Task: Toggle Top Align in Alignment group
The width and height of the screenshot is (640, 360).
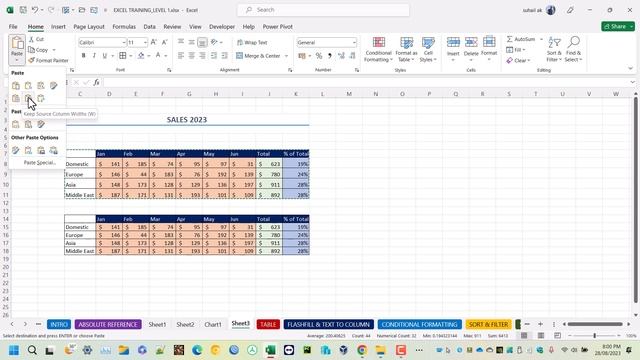Action: pos(181,42)
